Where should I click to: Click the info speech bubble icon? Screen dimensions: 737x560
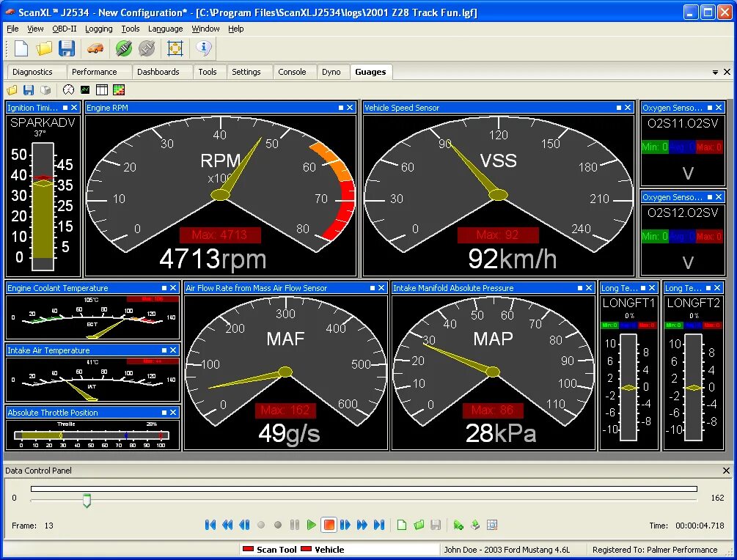204,48
